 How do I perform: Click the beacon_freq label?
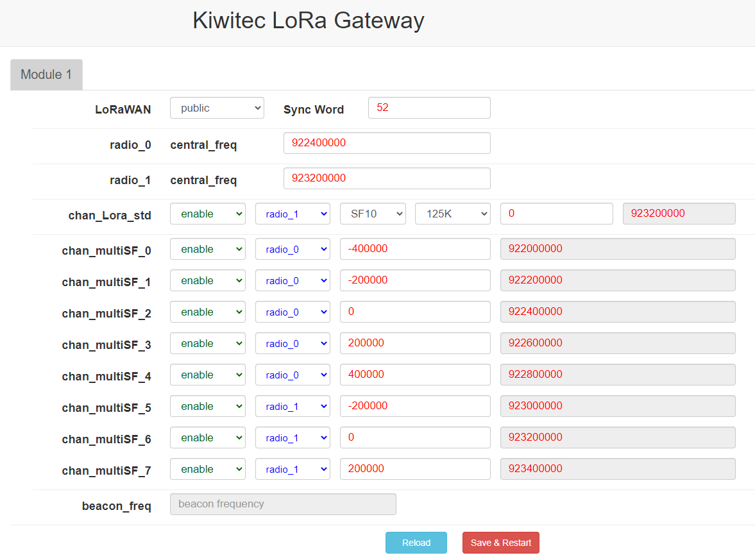click(x=117, y=506)
